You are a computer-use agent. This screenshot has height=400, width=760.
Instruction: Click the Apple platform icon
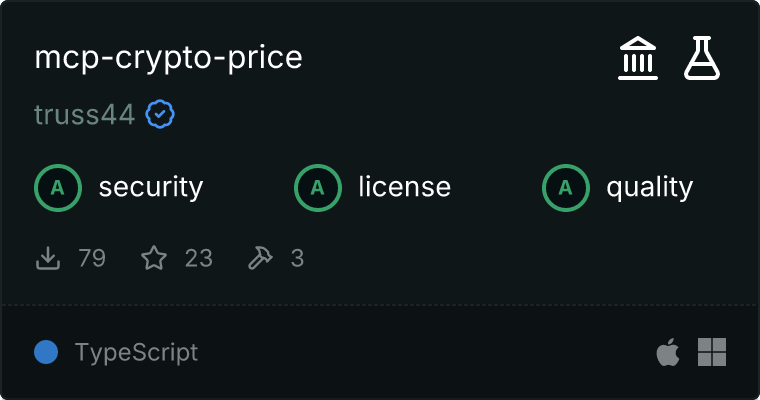[x=667, y=352]
